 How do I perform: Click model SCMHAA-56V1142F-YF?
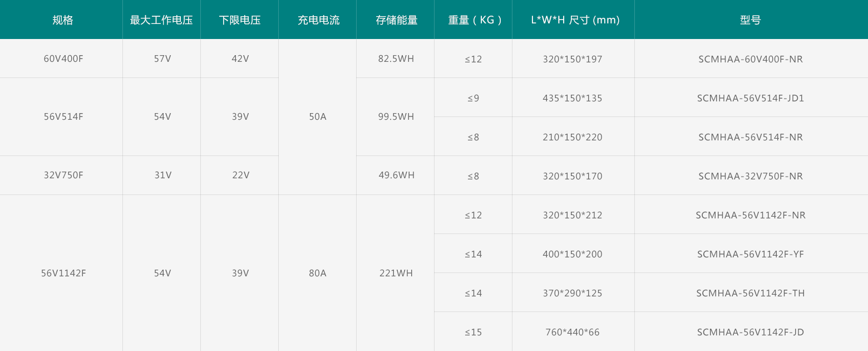[x=750, y=254]
